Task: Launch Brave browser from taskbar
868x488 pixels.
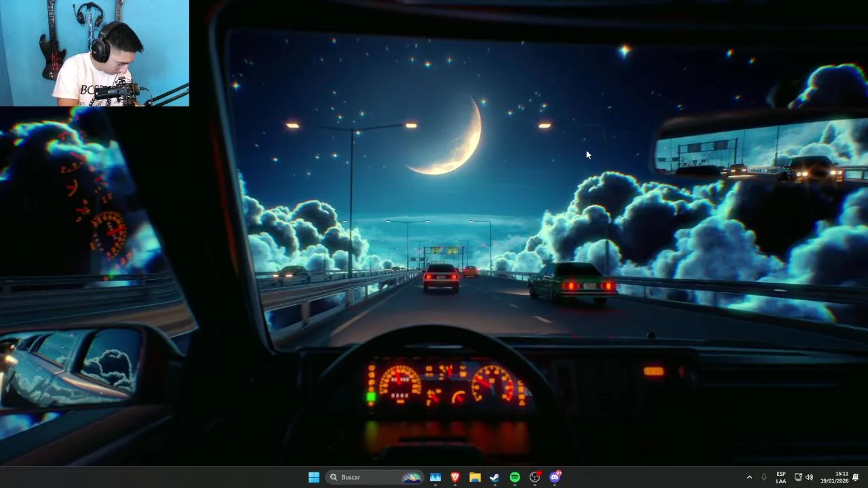Action: click(x=455, y=477)
